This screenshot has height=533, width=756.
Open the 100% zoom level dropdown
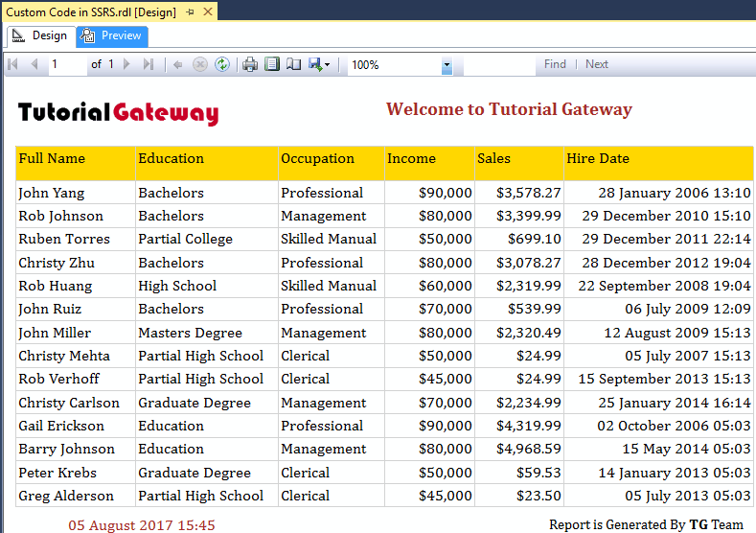[447, 65]
